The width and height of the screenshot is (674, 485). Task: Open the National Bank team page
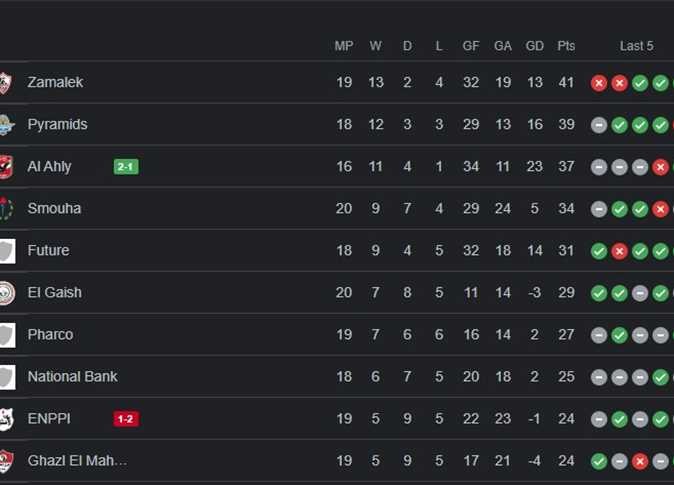click(x=72, y=377)
